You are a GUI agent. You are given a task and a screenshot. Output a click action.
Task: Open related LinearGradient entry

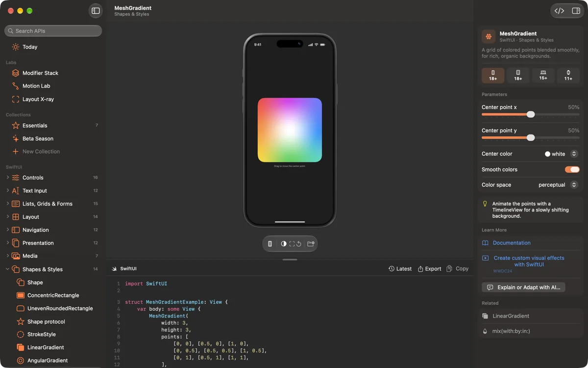pyautogui.click(x=531, y=316)
